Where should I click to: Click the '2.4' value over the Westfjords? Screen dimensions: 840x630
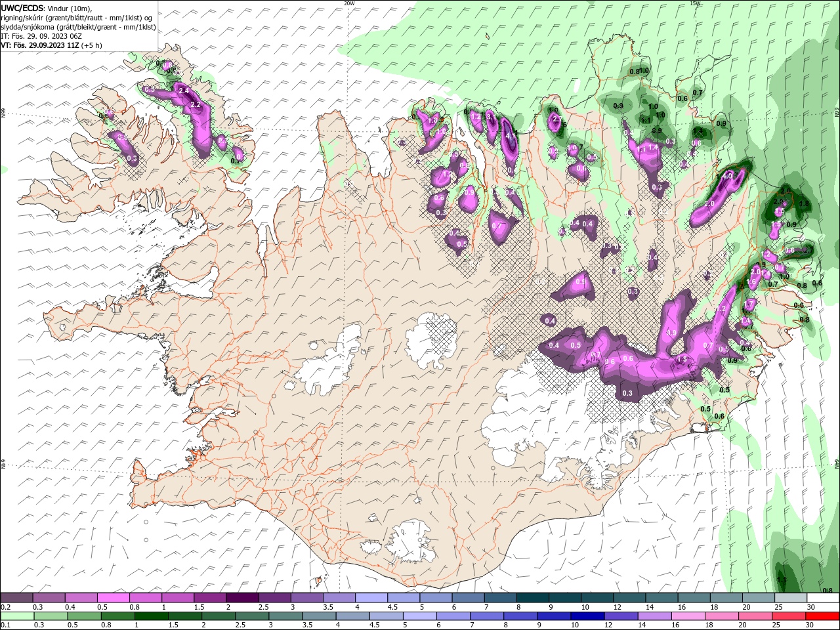(183, 91)
